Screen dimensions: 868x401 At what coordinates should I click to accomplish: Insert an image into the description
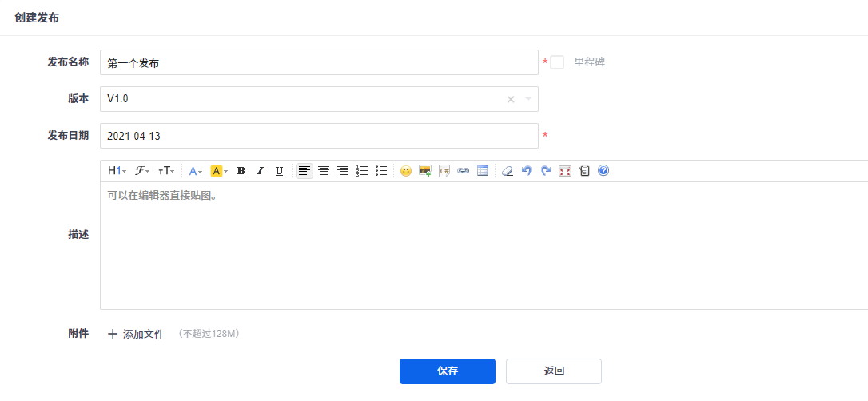(x=425, y=171)
